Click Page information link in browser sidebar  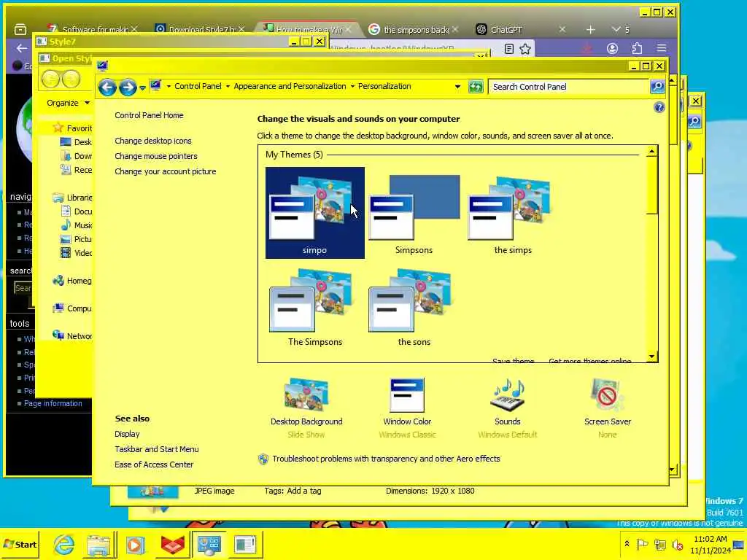coord(53,403)
